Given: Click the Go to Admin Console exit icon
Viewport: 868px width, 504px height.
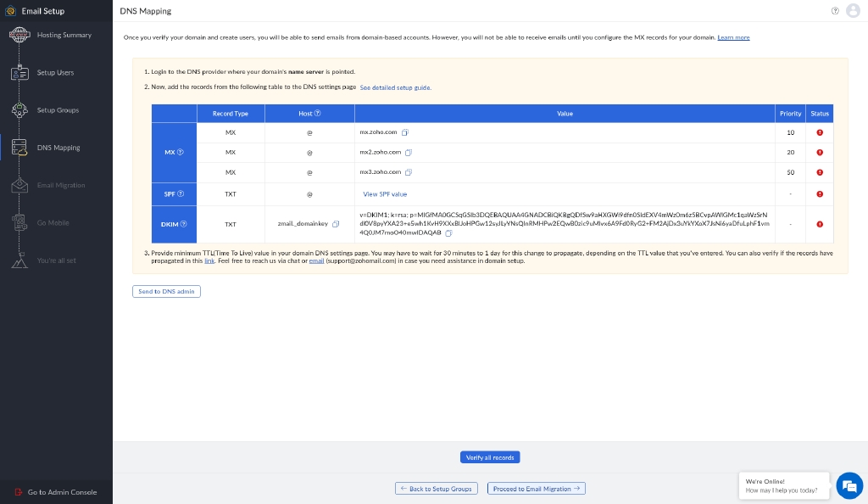Looking at the screenshot, I should 19,492.
